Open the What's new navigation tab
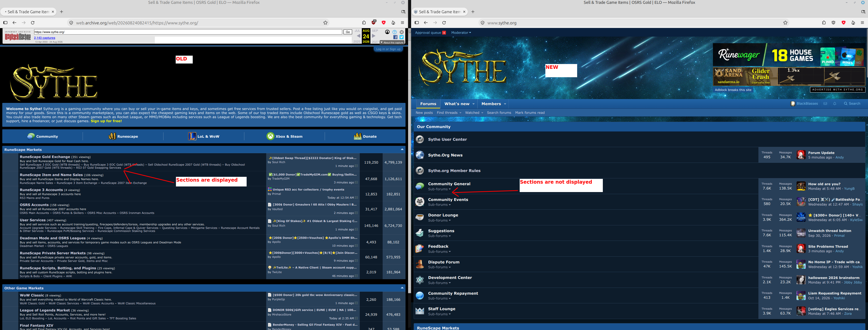868x330 pixels. 459,104
